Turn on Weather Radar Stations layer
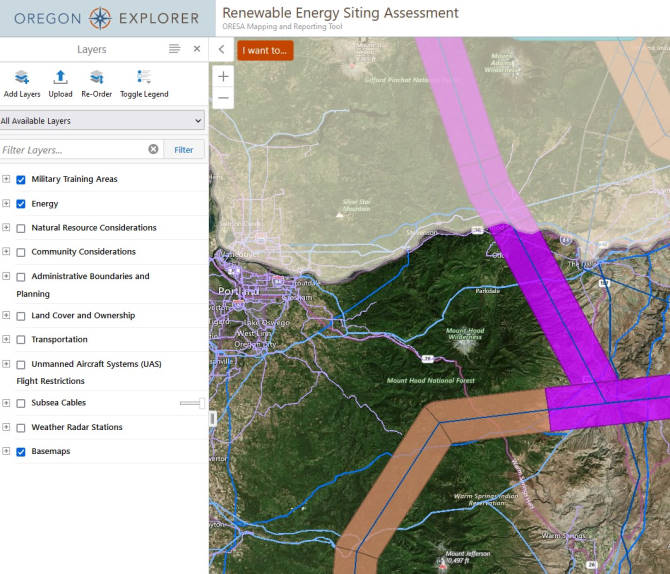The image size is (670, 574). [x=21, y=428]
